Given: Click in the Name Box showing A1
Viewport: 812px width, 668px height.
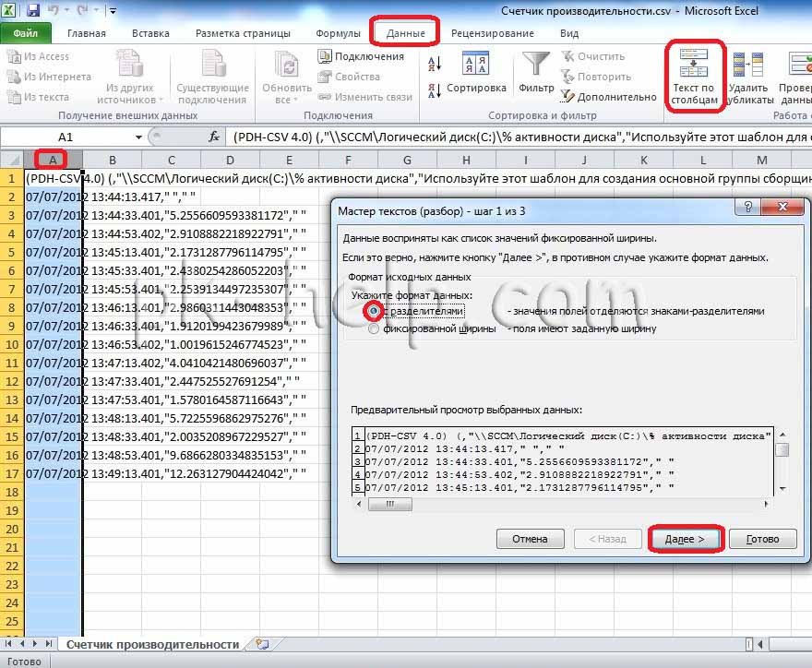Looking at the screenshot, I should coord(66,137).
